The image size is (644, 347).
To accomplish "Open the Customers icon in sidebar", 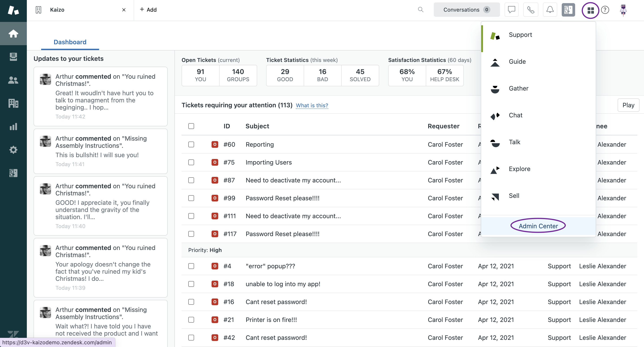I will [x=13, y=80].
